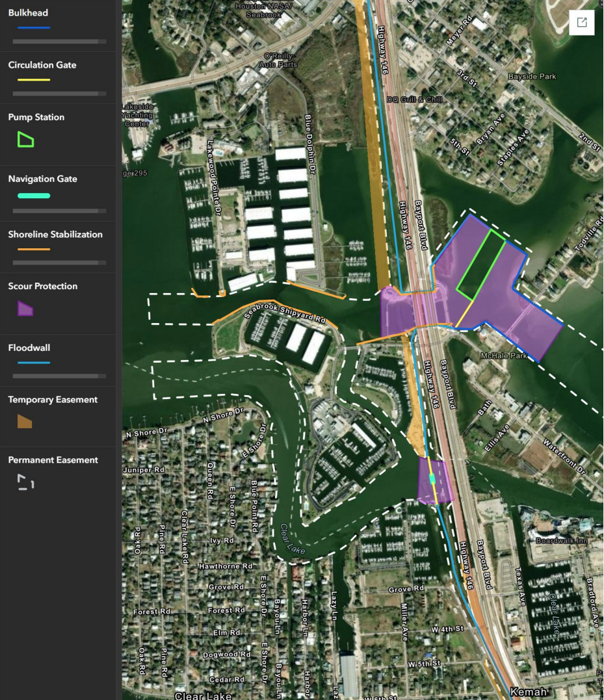
Task: Click the Lakeside Yachting Center map label
Action: point(137,115)
